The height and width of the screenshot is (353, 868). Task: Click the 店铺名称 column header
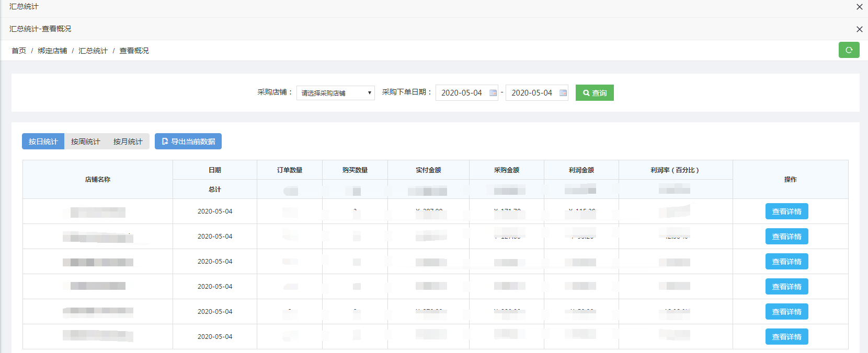(x=98, y=180)
